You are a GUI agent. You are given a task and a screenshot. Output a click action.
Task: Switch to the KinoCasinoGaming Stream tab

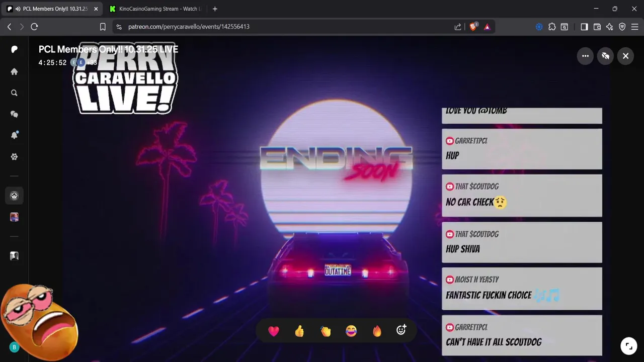tap(155, 9)
